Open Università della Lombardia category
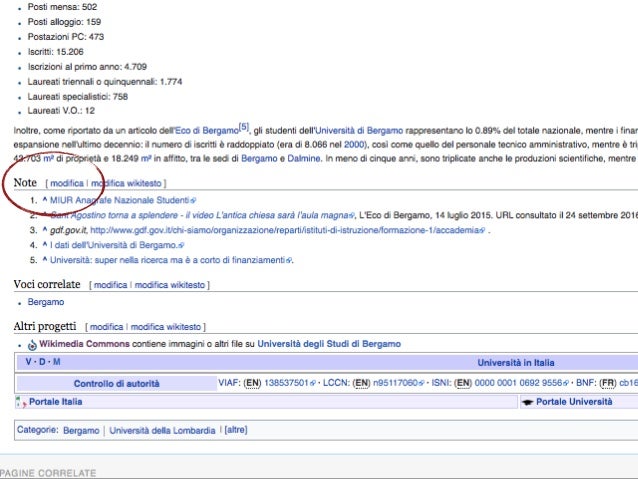This screenshot has width=638, height=479. [162, 431]
